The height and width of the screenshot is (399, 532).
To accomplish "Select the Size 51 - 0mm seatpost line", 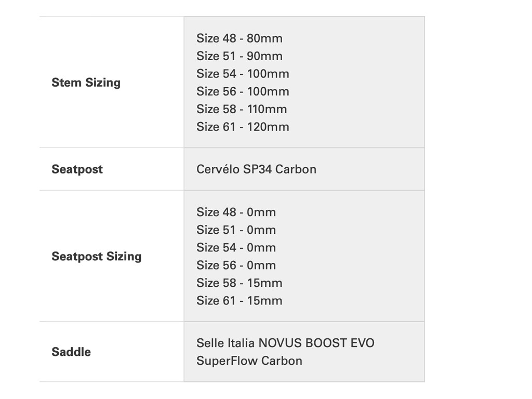I will (x=236, y=230).
